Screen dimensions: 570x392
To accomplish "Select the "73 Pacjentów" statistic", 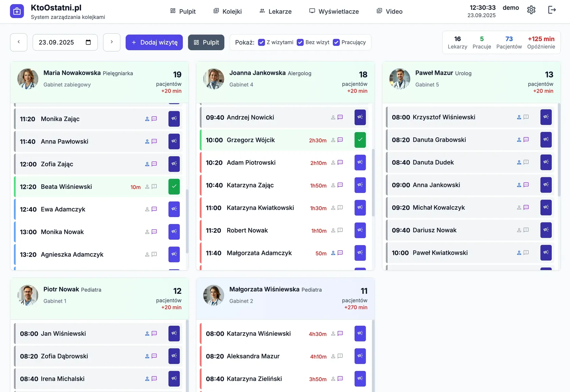I will pyautogui.click(x=509, y=42).
